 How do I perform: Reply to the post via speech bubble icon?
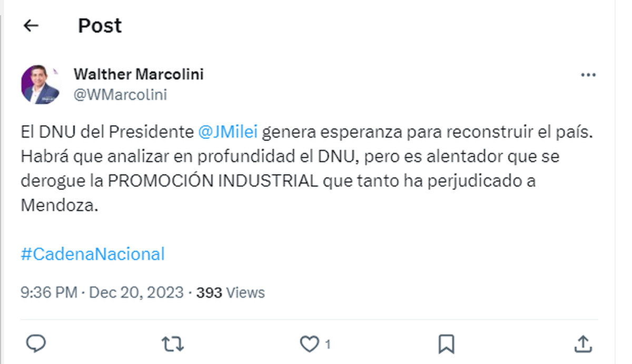(x=36, y=344)
